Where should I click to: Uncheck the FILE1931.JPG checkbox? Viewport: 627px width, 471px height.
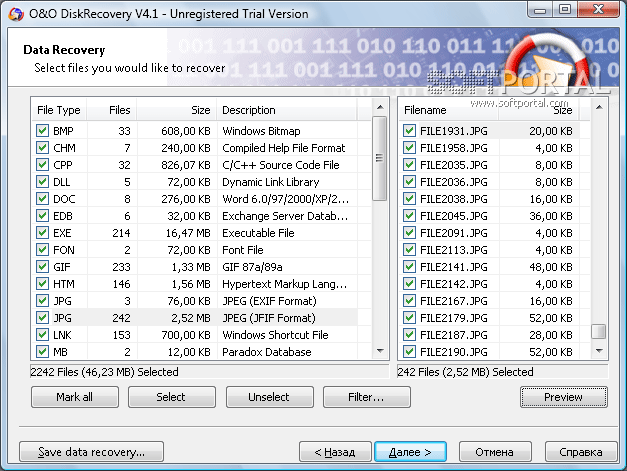[x=409, y=131]
